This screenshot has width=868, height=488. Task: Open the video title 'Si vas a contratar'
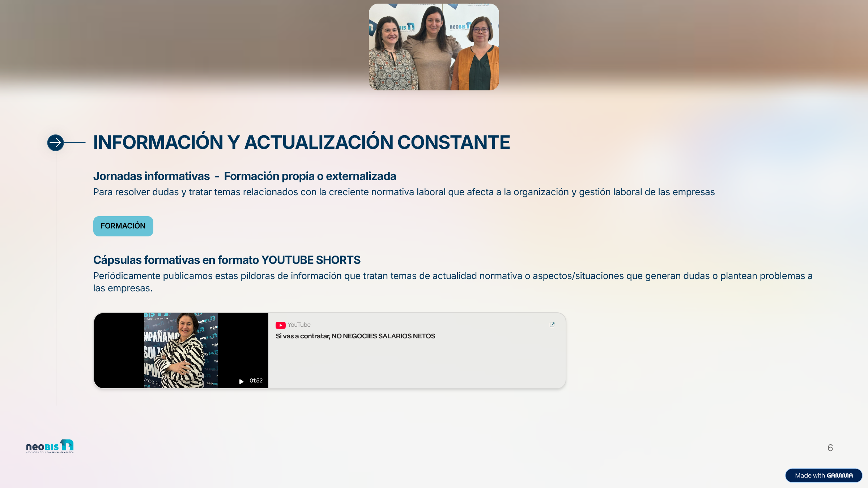356,336
